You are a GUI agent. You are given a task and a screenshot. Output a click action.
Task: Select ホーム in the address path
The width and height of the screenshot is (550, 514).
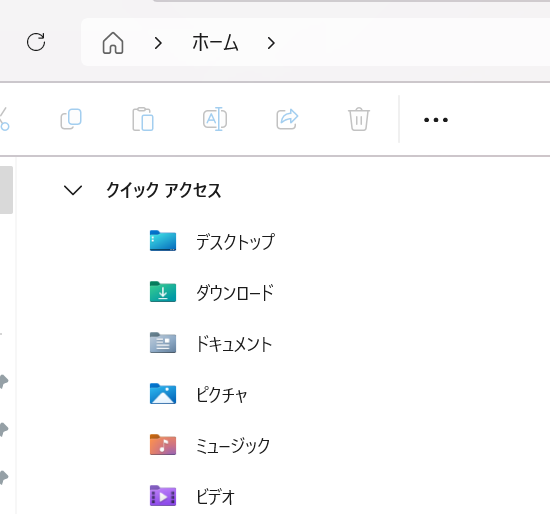click(215, 42)
